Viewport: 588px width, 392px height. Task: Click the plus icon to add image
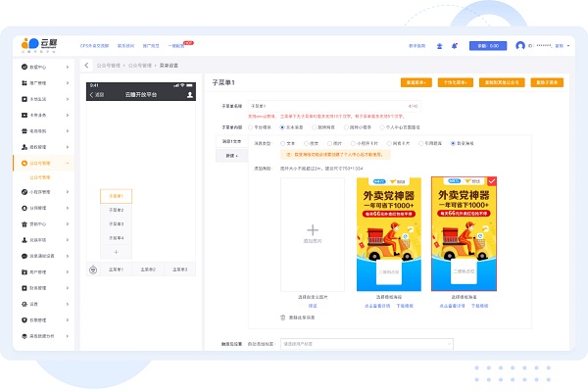[313, 231]
